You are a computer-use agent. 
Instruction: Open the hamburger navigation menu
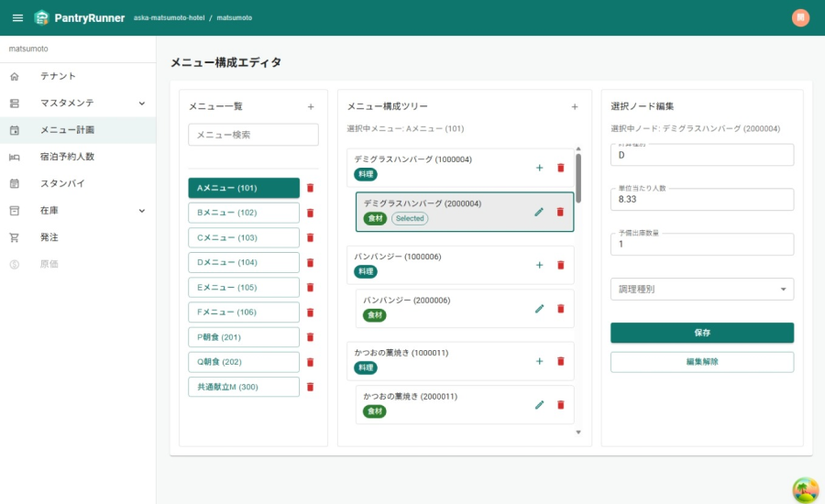[17, 18]
